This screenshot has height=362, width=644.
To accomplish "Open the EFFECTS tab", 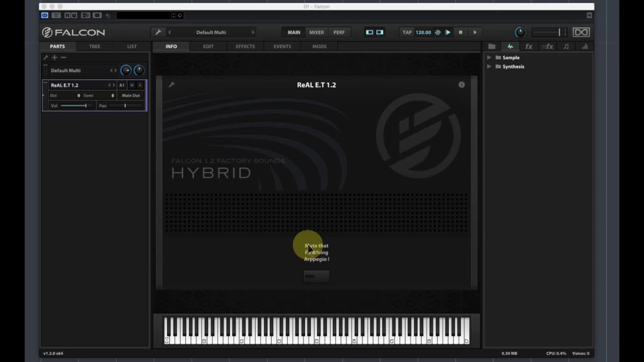I will tap(245, 46).
